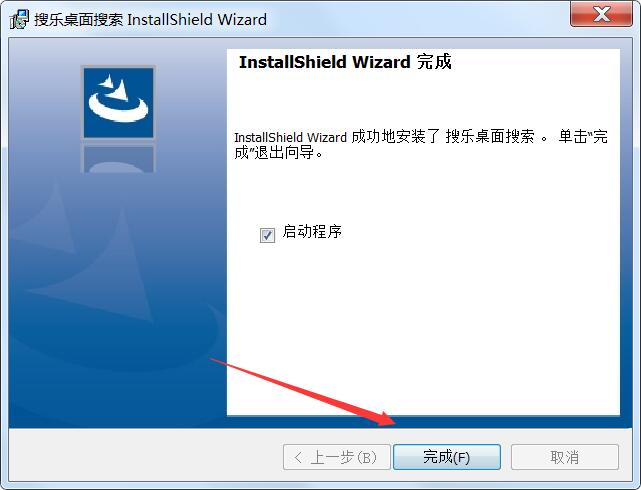Click the success message paragraph
This screenshot has height=490, width=641.
(421, 144)
